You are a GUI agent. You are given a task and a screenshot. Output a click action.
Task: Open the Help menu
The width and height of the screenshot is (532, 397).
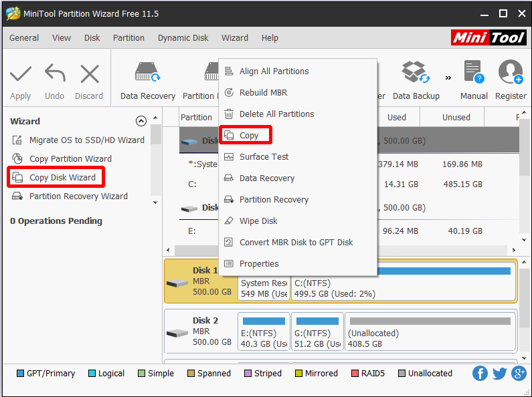[270, 37]
